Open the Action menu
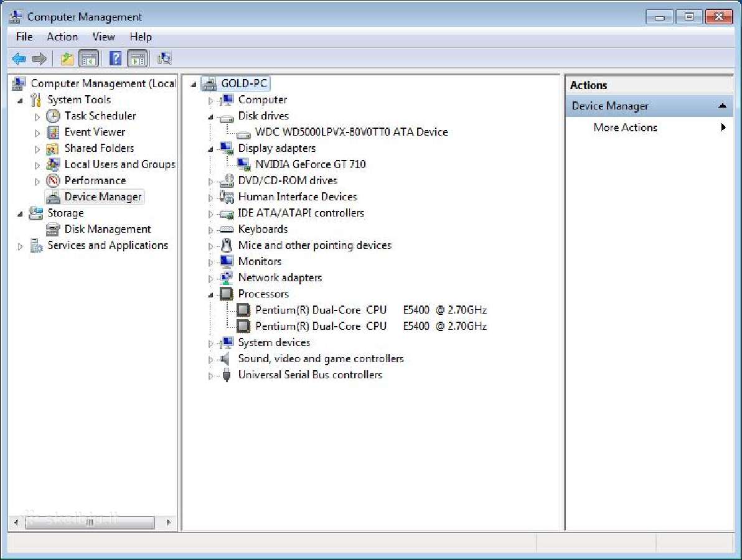The image size is (742, 560). point(62,37)
